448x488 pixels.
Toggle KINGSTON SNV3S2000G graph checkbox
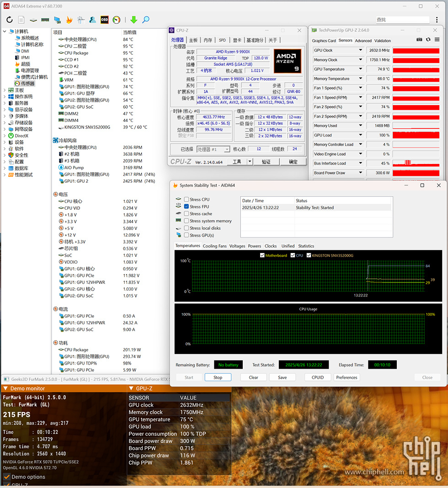coord(309,255)
